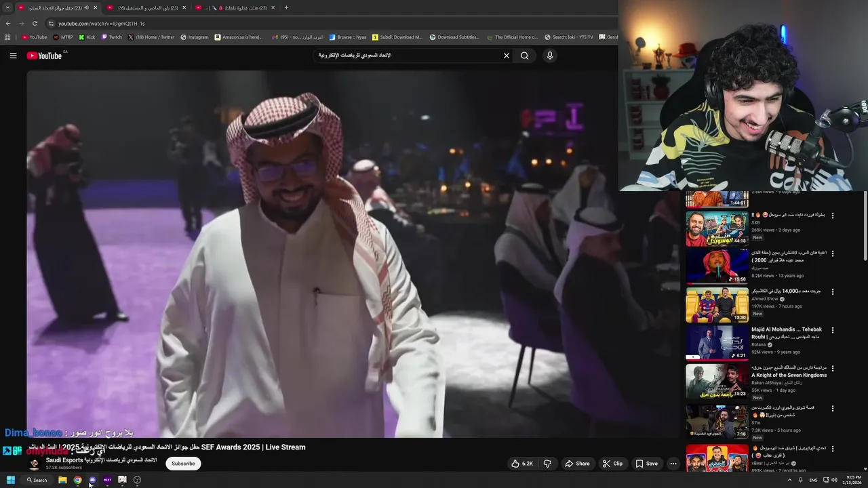The height and width of the screenshot is (488, 868).
Task: Open the xBear challenge video thumbnail
Action: tap(717, 458)
